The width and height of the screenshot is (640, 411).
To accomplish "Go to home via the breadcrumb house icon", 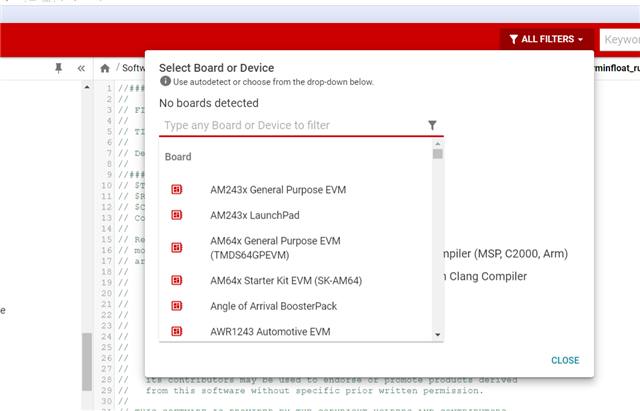I will click(105, 68).
